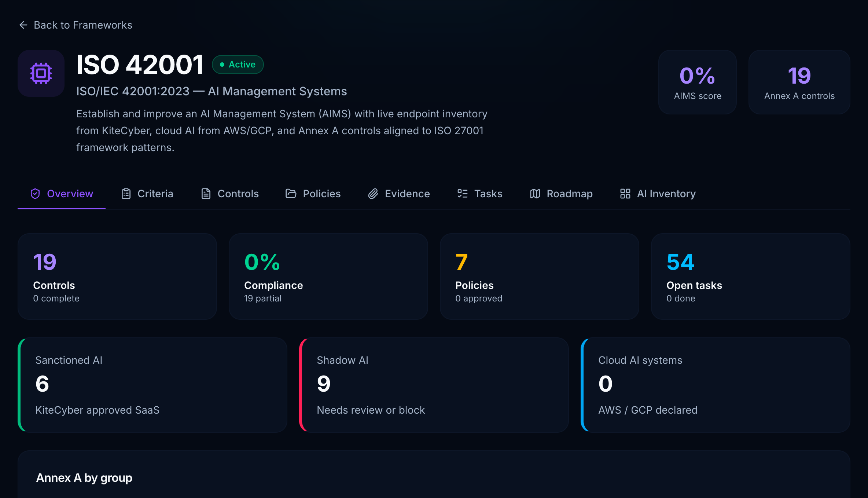Click 'AWS / GCP declared' text
The width and height of the screenshot is (868, 498).
[x=648, y=410]
